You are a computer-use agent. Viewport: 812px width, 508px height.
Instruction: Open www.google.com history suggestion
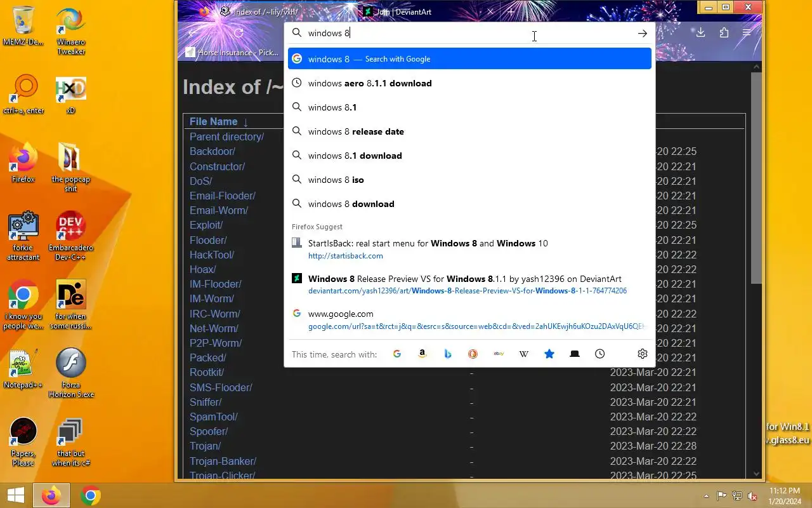tap(469, 319)
